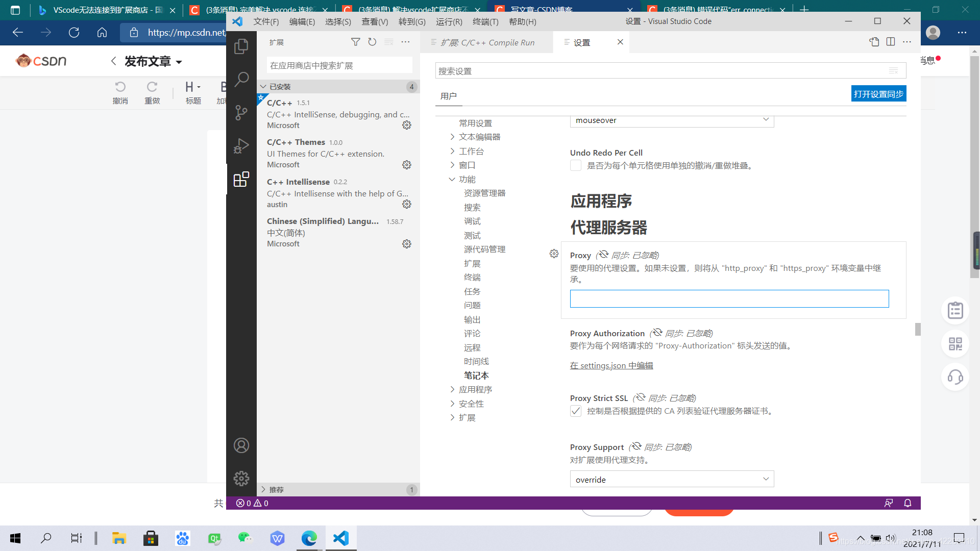Uncheck the Proxy Strict SSL checkbox

[576, 411]
